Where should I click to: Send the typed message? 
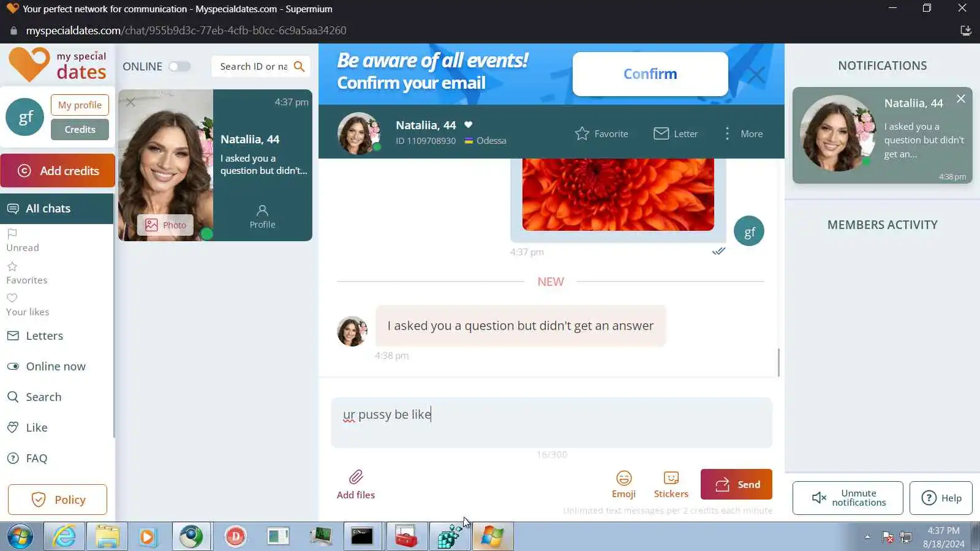click(x=736, y=484)
